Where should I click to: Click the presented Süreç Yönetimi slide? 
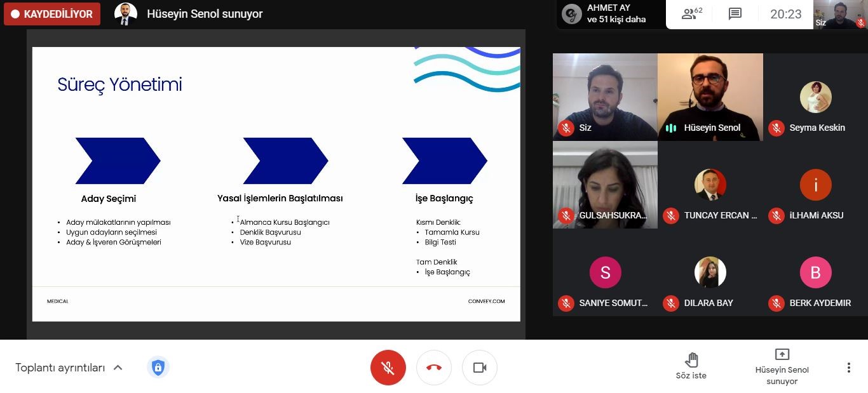[x=276, y=184]
